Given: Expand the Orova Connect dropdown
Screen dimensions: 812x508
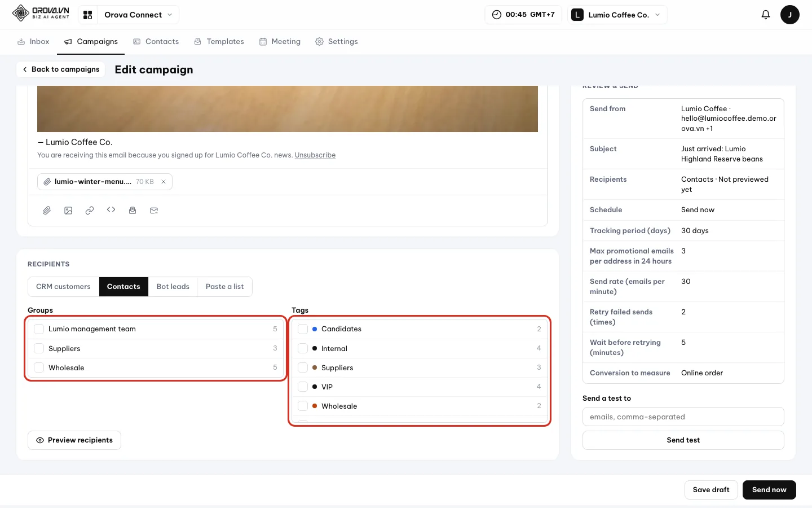Looking at the screenshot, I should click(138, 15).
